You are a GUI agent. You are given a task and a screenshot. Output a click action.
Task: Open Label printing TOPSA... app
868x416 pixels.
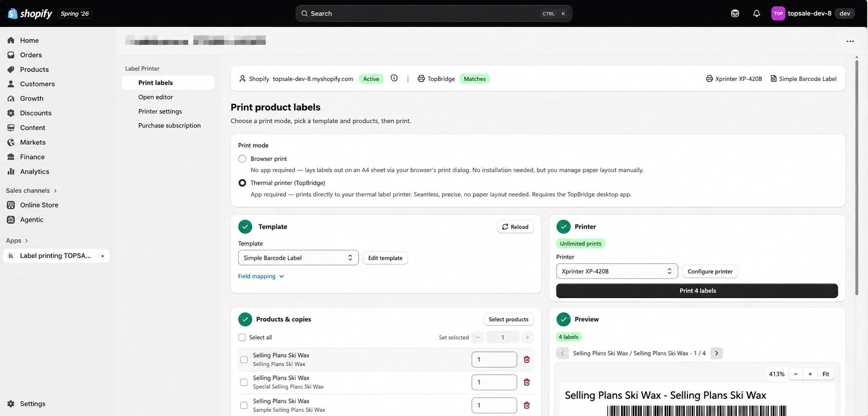(56, 256)
